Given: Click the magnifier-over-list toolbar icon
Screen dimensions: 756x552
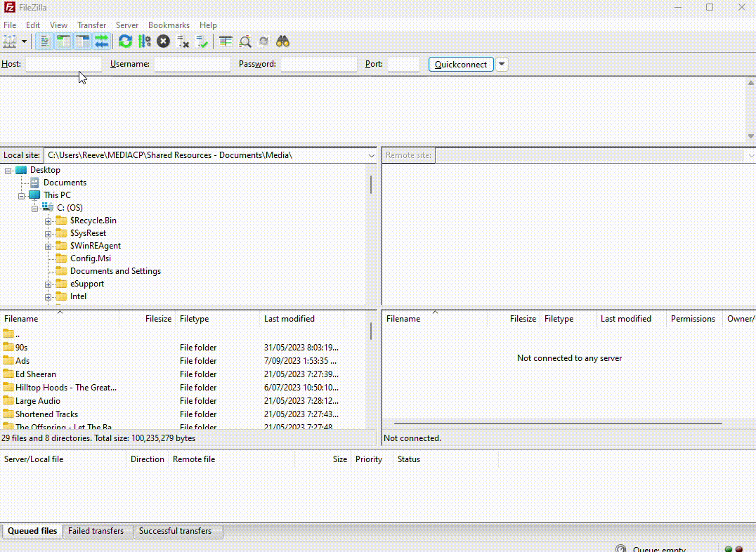Looking at the screenshot, I should [x=245, y=41].
